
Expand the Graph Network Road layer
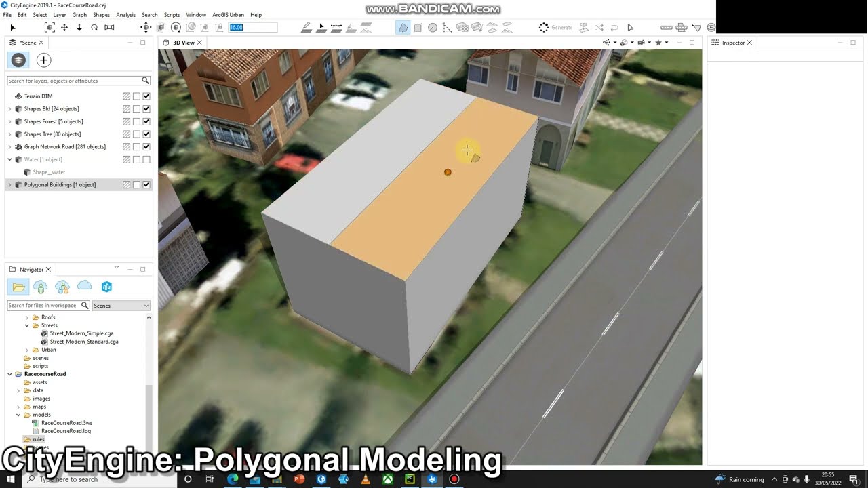click(x=9, y=147)
